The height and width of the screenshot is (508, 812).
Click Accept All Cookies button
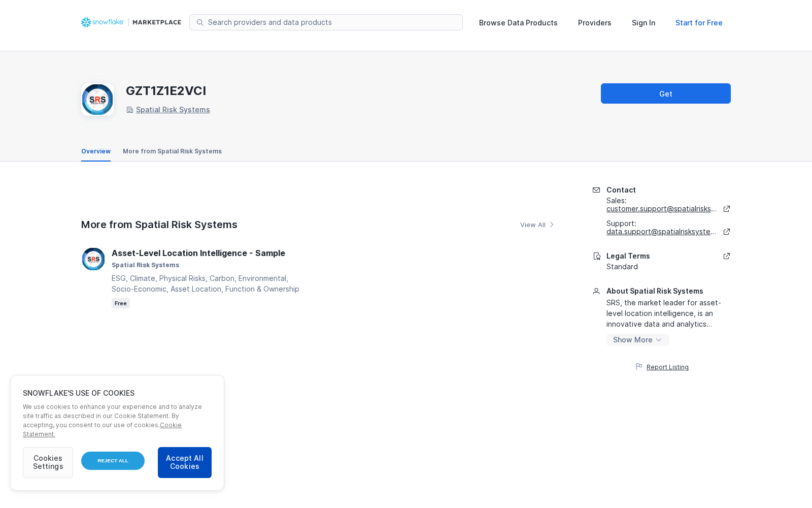(185, 462)
